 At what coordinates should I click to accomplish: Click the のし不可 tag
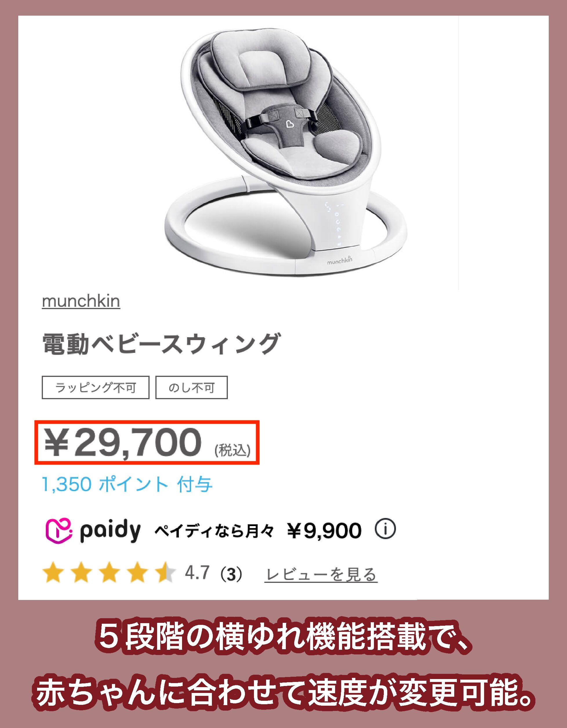pos(191,387)
